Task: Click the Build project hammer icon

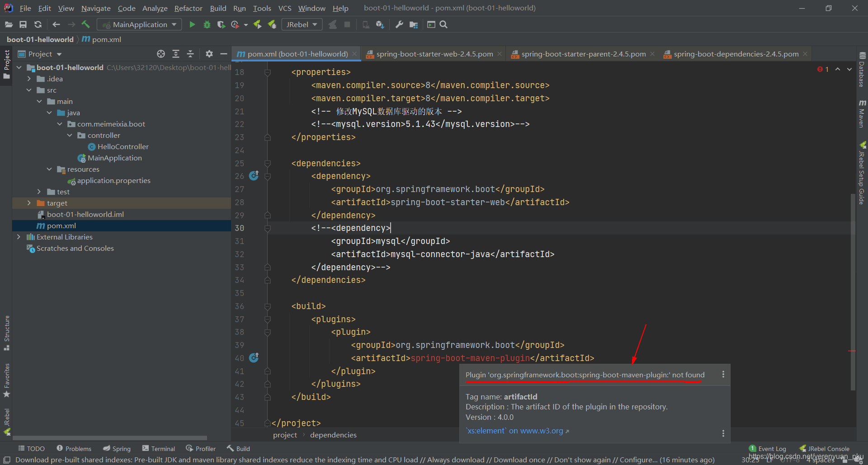Action: pyautogui.click(x=85, y=24)
